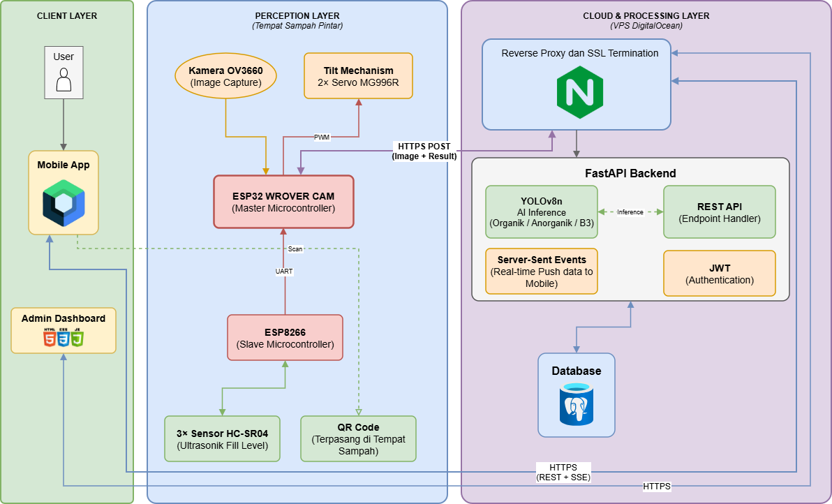
Task: Select the QR Code box
Action: point(358,439)
